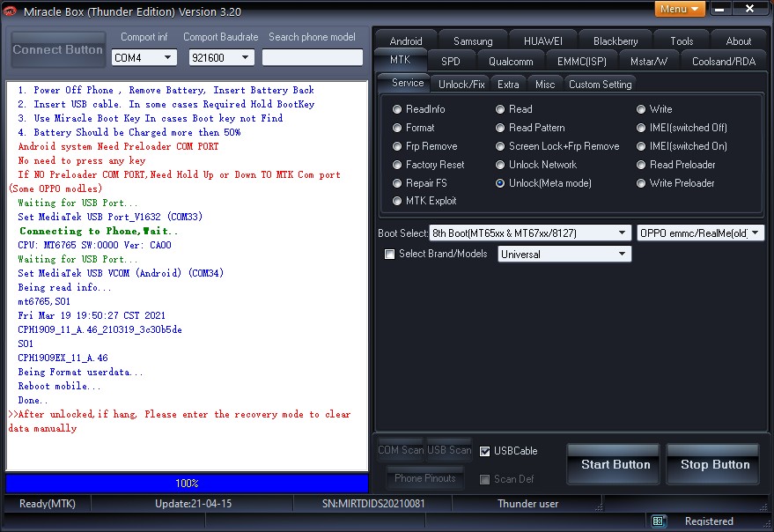Select the Read Pattern radio option
This screenshot has width=774, height=532.
[530, 128]
